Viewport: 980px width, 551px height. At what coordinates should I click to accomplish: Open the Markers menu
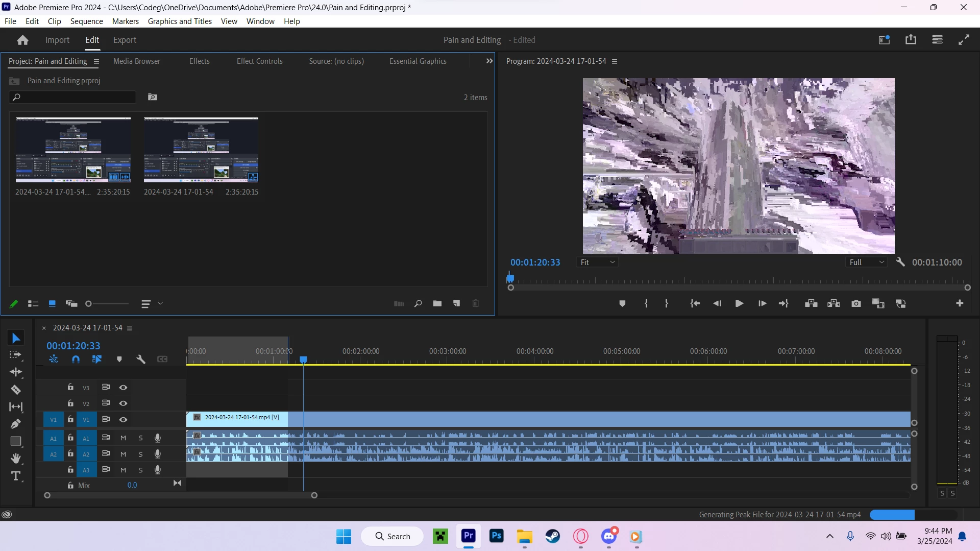click(126, 21)
